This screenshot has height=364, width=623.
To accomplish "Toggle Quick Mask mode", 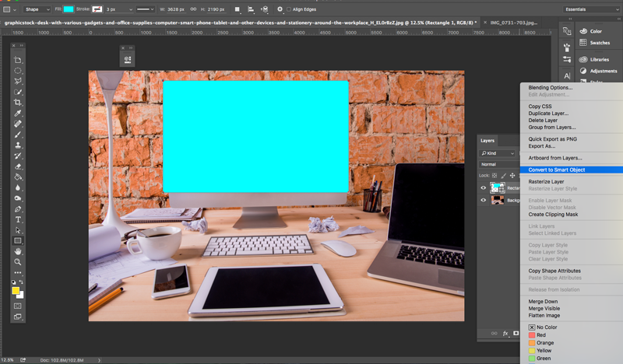I will tap(18, 306).
